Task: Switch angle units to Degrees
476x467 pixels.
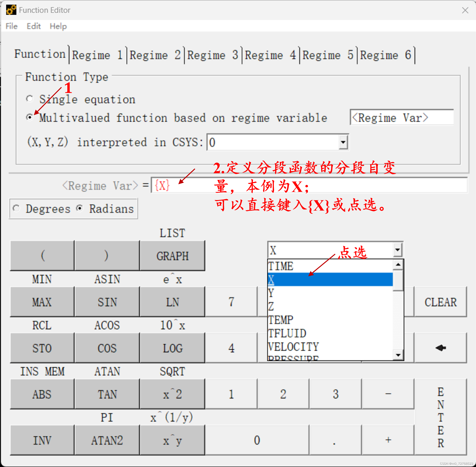Action: [16, 208]
